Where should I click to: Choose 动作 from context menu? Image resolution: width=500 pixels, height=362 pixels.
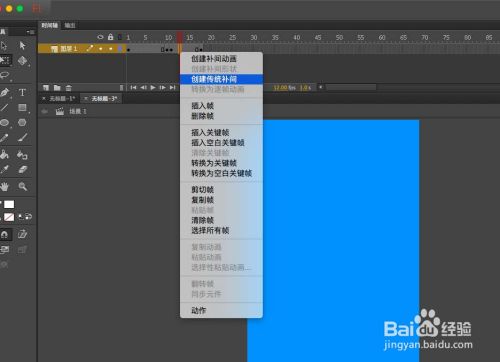pos(221,311)
